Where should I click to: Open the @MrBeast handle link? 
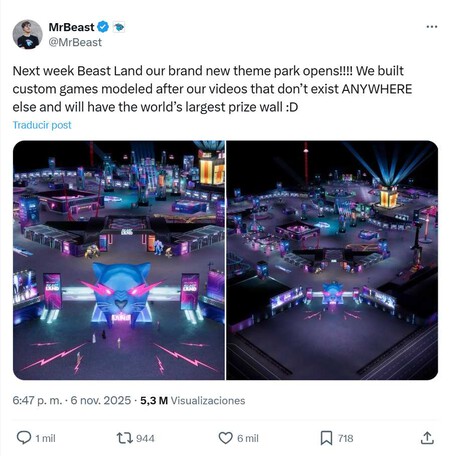[x=75, y=42]
